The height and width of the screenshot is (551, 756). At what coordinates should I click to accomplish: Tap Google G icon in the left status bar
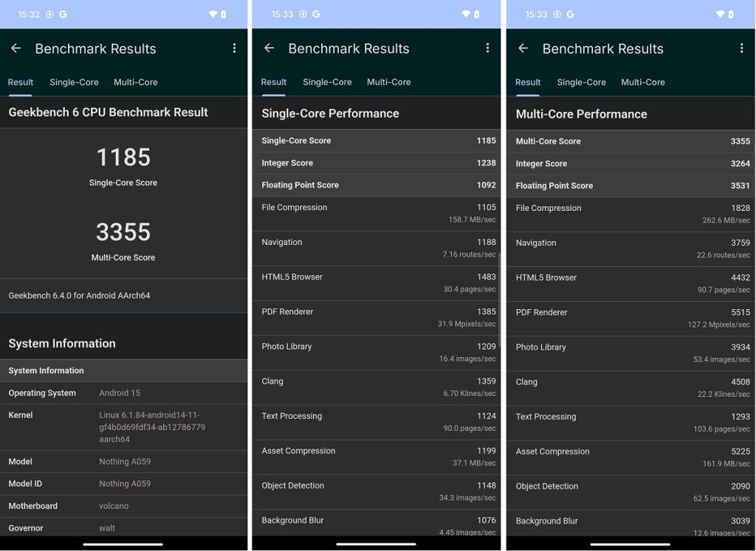[63, 15]
